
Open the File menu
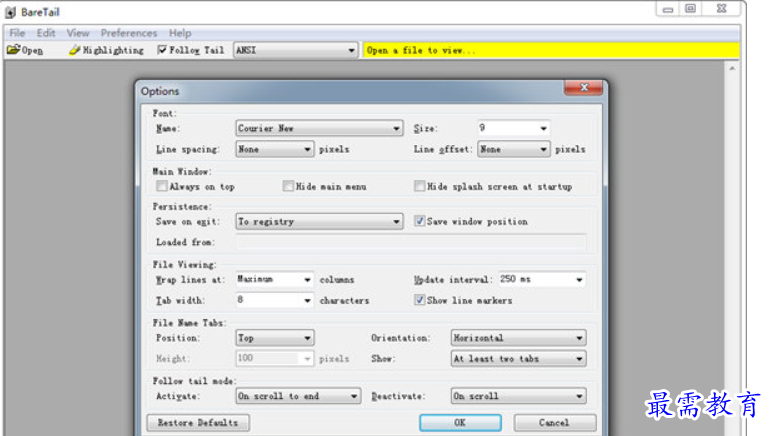point(17,33)
